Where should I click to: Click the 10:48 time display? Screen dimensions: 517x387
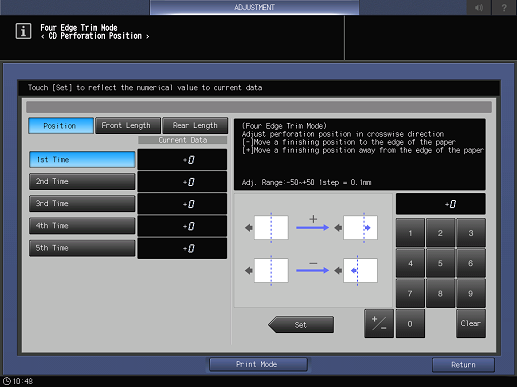tap(23, 381)
